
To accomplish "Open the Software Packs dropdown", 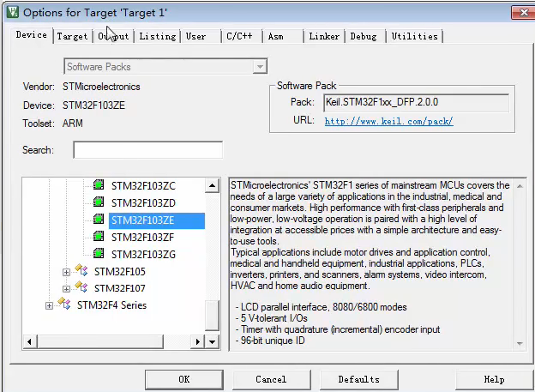I will click(x=260, y=67).
